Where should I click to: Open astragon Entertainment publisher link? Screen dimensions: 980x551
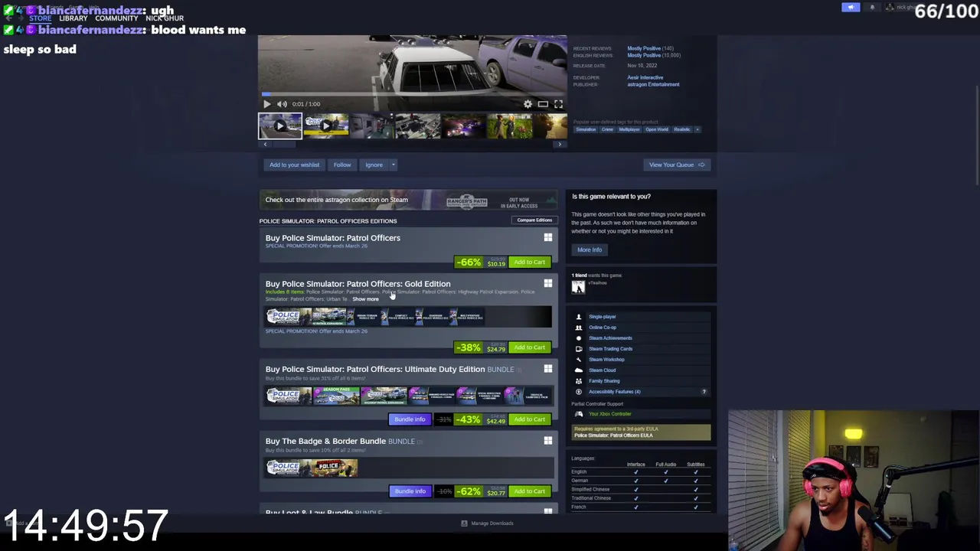coord(653,84)
